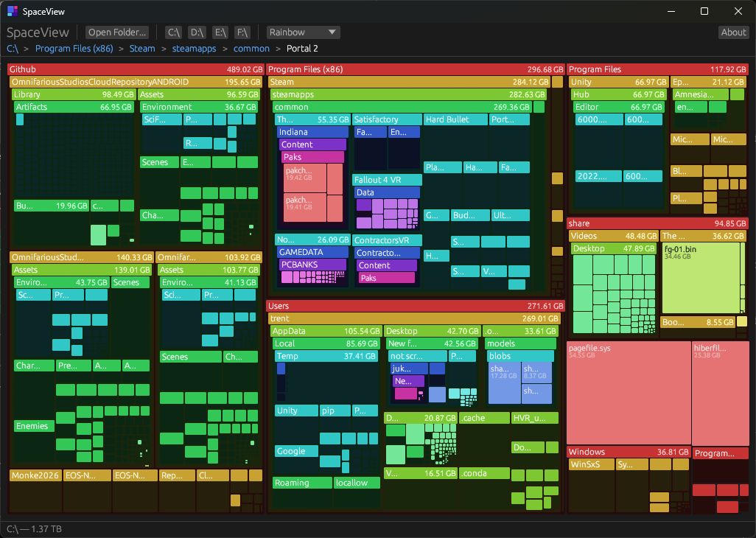Click the chevron after the steamapps breadcrumb
The width and height of the screenshot is (756, 538).
pyautogui.click(x=225, y=48)
